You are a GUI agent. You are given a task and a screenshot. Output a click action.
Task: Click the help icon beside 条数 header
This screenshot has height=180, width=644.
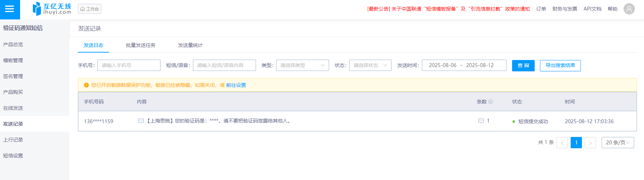[x=491, y=102]
